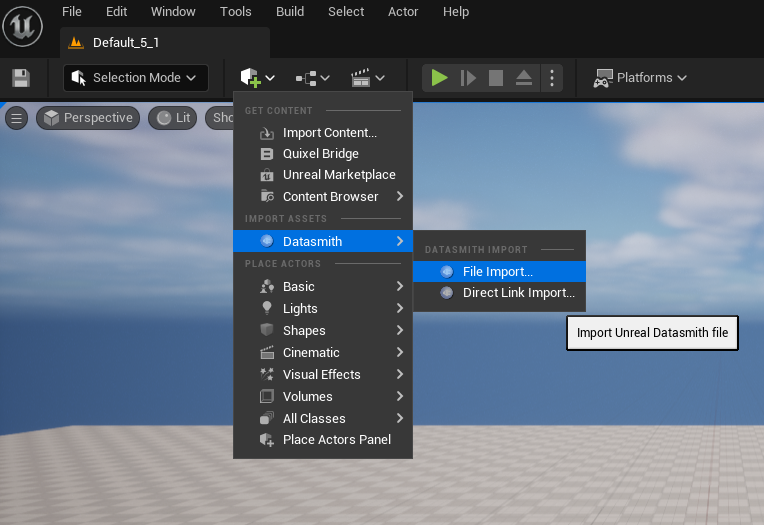Choose Unreal Marketplace menu entry
The image size is (764, 525).
[x=323, y=175]
